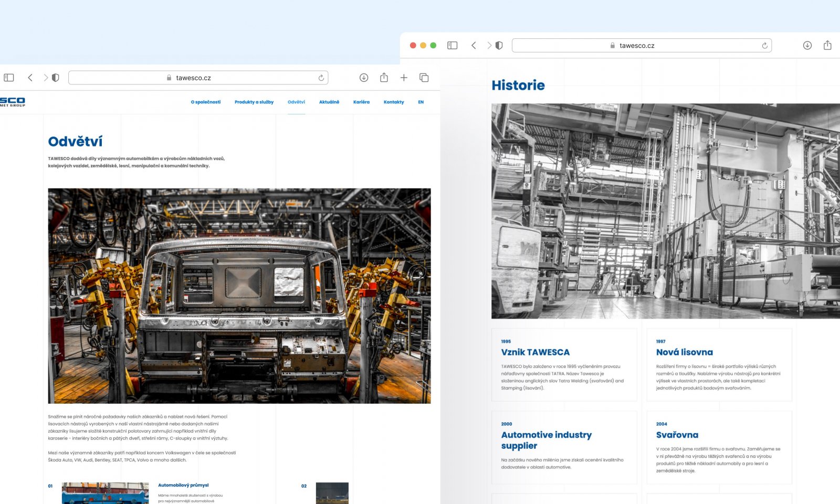Reload page in right Safari window
840x504 pixels.
tap(764, 46)
